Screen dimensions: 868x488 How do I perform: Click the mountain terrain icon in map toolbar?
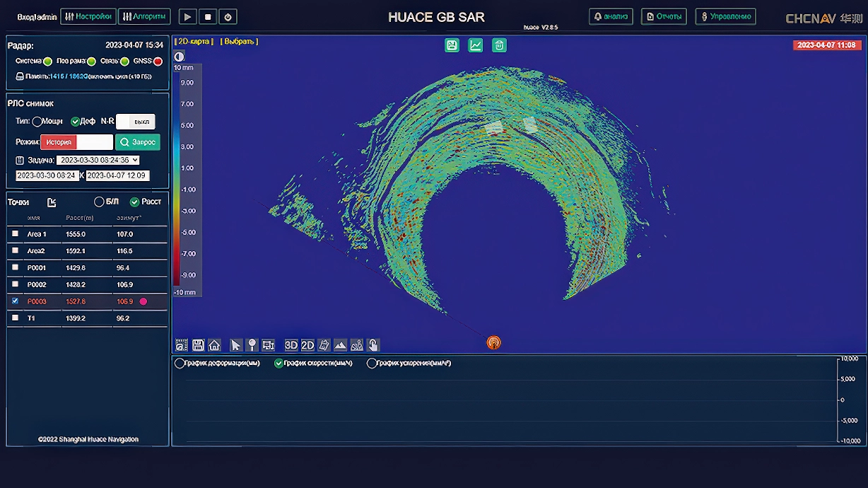pyautogui.click(x=340, y=345)
